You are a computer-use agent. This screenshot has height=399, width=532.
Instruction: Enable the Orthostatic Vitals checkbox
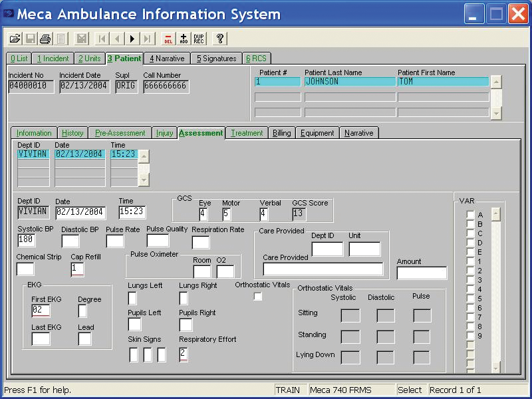[258, 297]
